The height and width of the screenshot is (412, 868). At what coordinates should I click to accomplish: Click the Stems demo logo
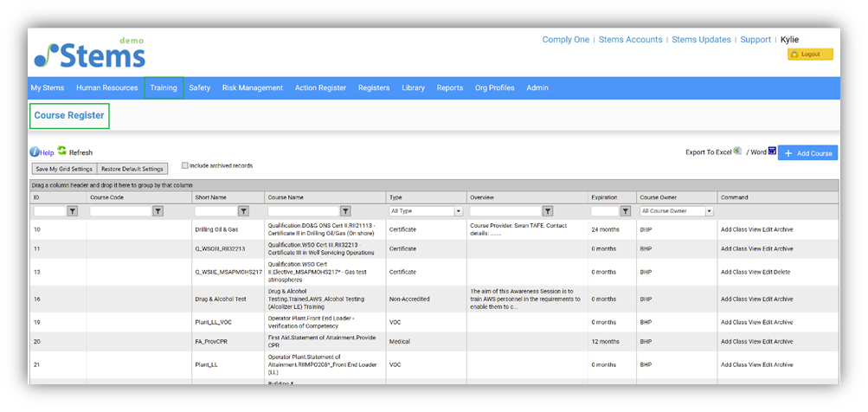tap(90, 54)
